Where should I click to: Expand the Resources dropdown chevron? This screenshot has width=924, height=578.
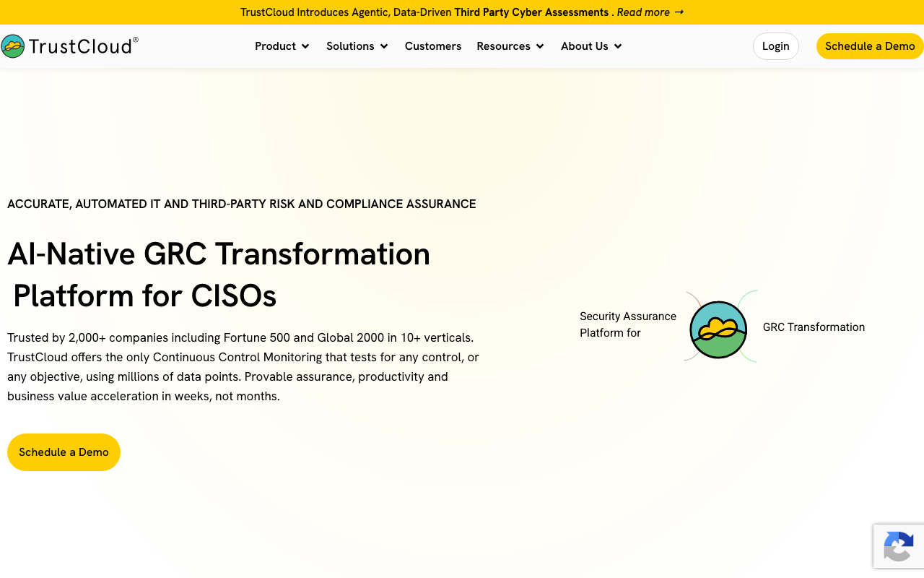[x=540, y=46]
